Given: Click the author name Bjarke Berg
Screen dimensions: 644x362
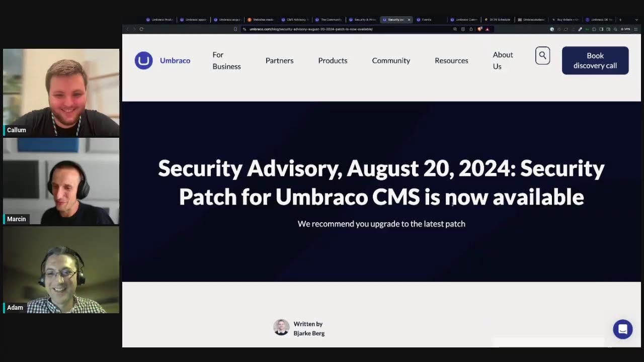Looking at the screenshot, I should [x=309, y=333].
